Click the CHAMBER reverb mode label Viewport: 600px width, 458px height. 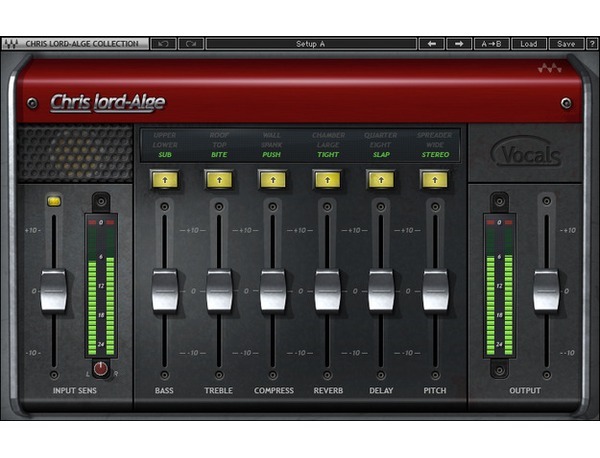tap(328, 135)
